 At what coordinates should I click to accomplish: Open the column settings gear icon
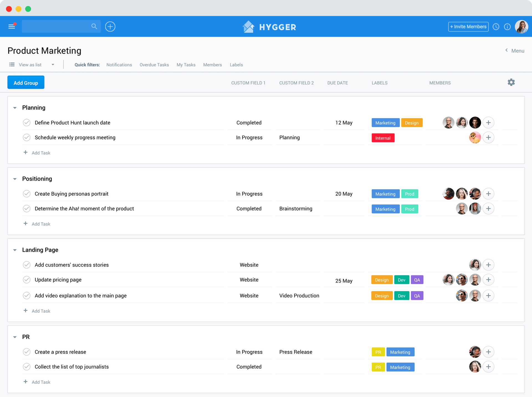[511, 82]
